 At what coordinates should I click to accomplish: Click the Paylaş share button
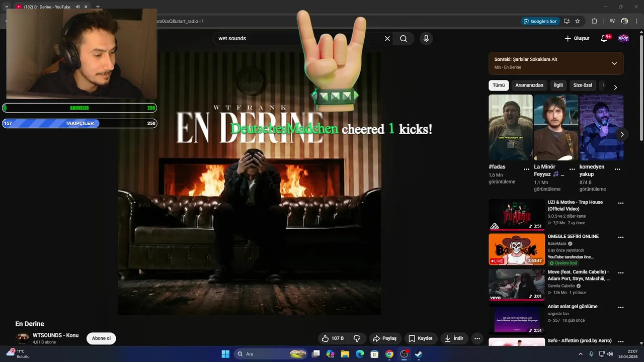pos(384,338)
